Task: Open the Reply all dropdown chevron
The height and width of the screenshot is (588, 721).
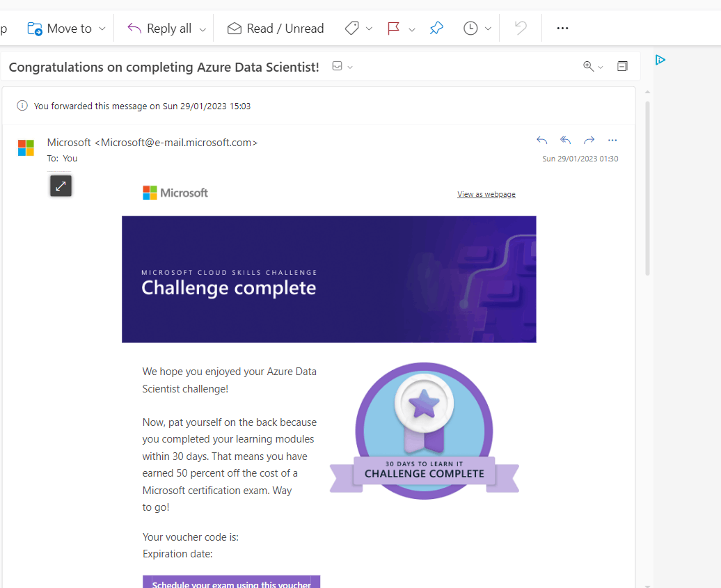Action: (203, 29)
